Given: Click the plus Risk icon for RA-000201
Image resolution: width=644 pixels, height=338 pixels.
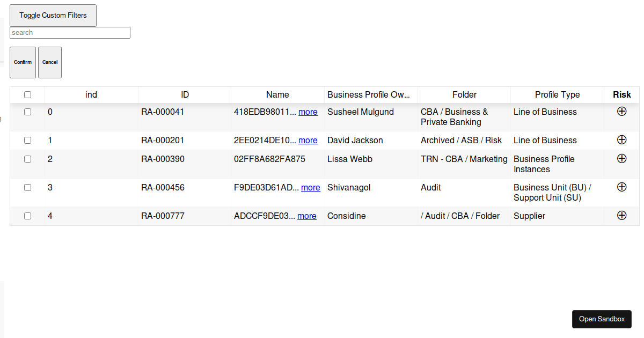Looking at the screenshot, I should coord(621,139).
